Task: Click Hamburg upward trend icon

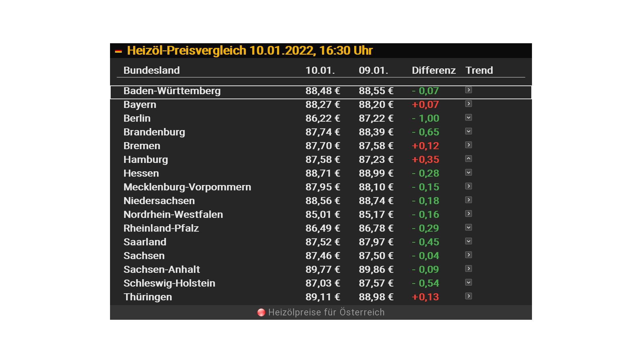Action: pos(469,159)
